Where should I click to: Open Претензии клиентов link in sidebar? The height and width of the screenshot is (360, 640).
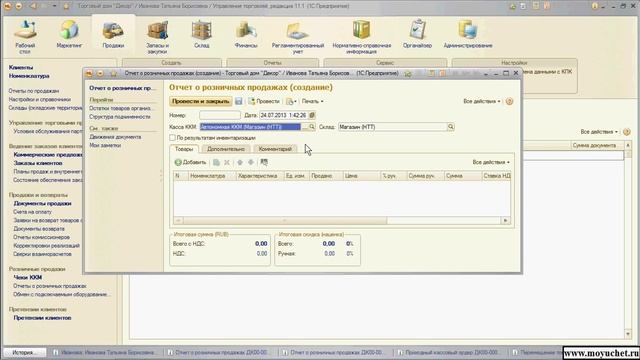42,318
